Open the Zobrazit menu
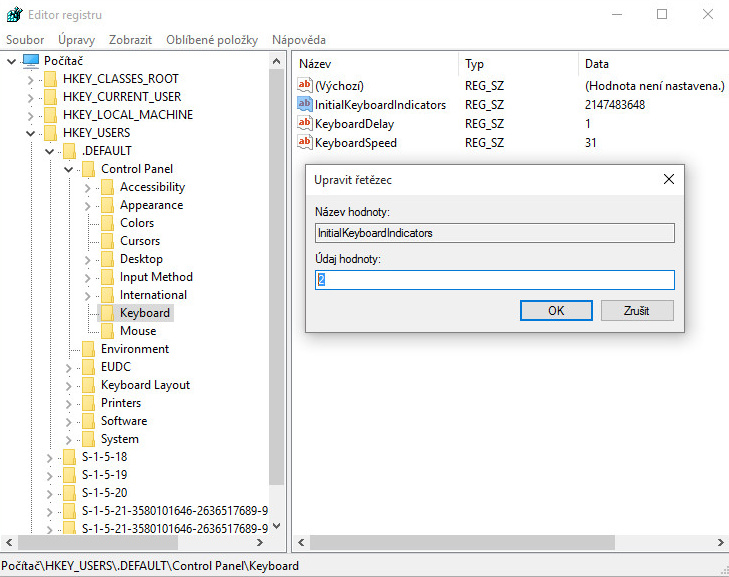This screenshot has width=729, height=577. point(130,40)
